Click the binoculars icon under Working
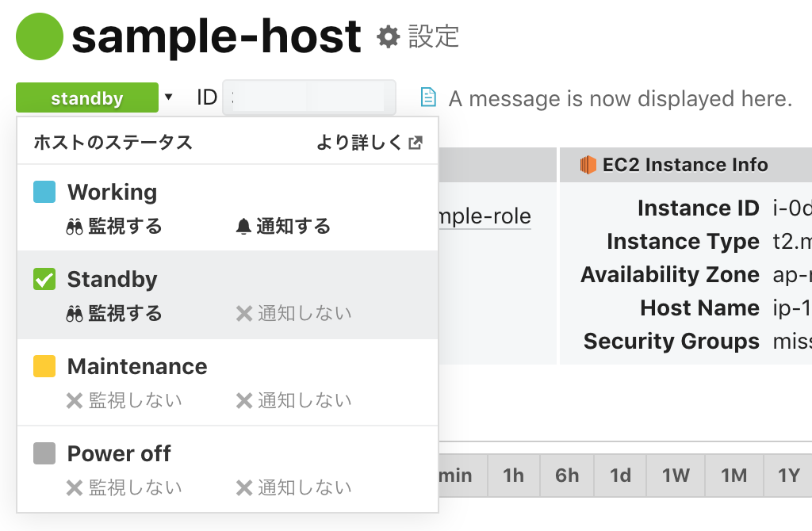This screenshot has height=531, width=812. click(x=75, y=227)
